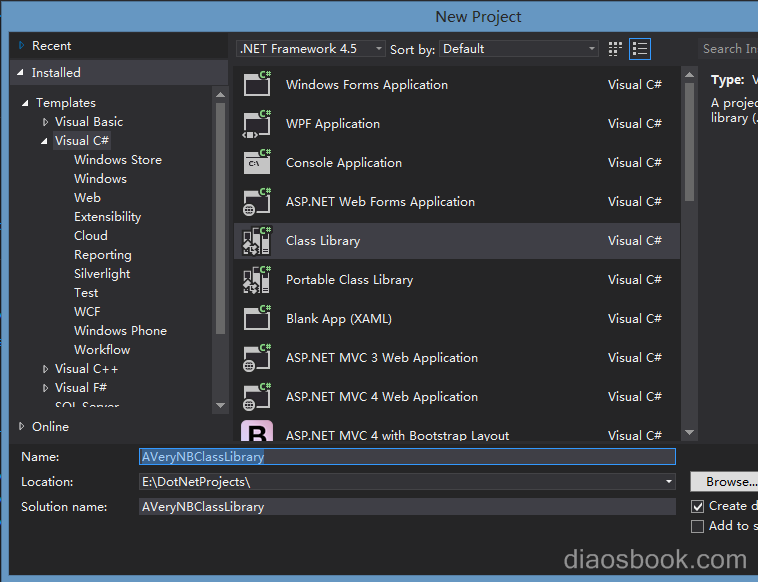758x582 pixels.
Task: Open the .NET Framework 4.5 dropdown
Action: pyautogui.click(x=311, y=49)
